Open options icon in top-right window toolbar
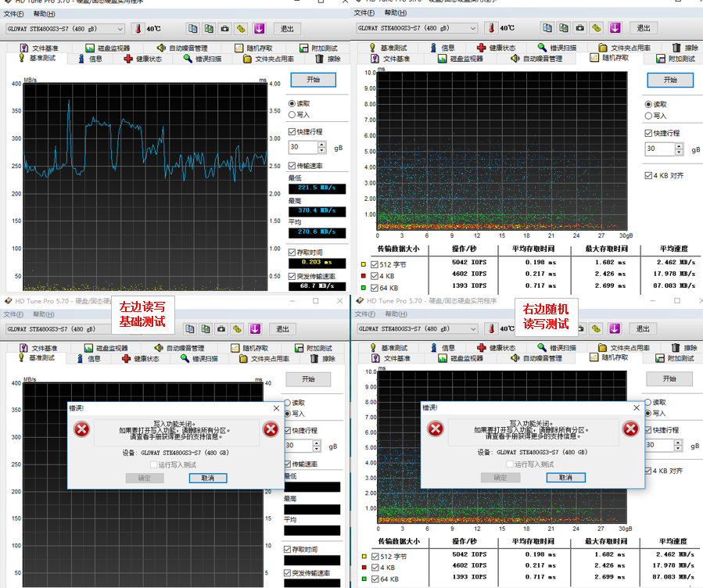This screenshot has width=703, height=588. pyautogui.click(x=597, y=28)
